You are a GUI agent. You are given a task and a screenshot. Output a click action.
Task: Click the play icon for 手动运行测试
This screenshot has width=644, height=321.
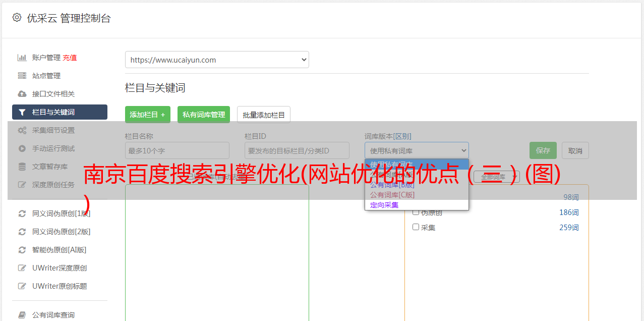[x=22, y=148]
